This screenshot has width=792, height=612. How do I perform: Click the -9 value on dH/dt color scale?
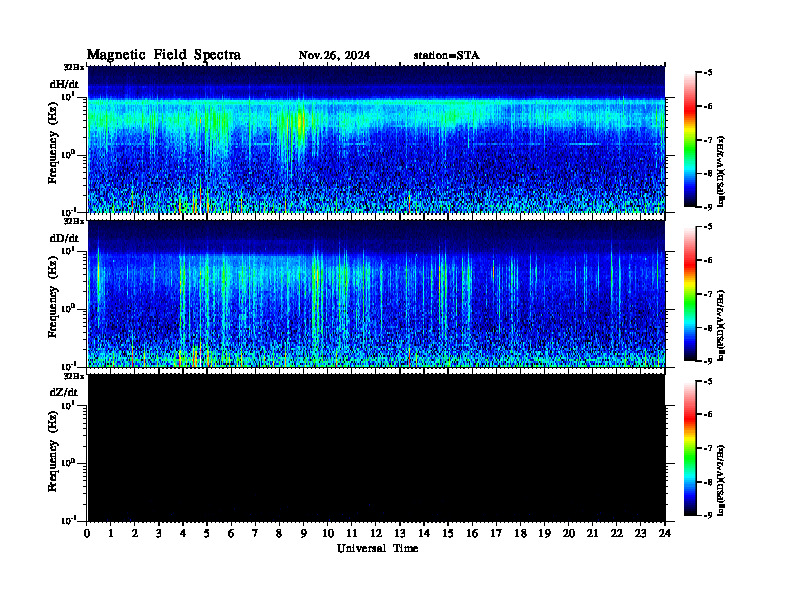pyautogui.click(x=708, y=207)
